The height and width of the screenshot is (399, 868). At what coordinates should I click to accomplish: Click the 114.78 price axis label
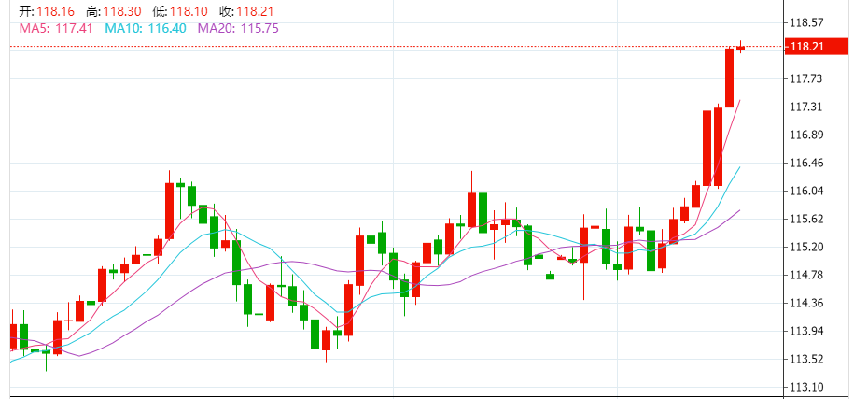[807, 275]
